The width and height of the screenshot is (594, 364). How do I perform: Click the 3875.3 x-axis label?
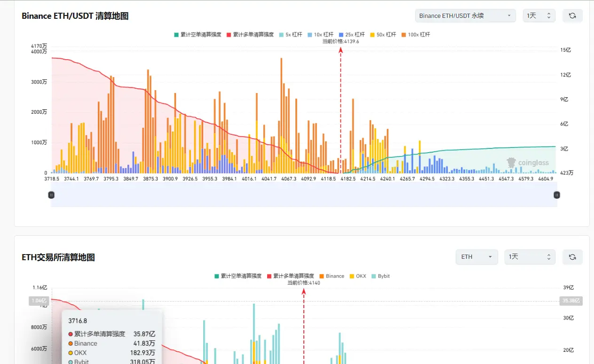click(150, 179)
